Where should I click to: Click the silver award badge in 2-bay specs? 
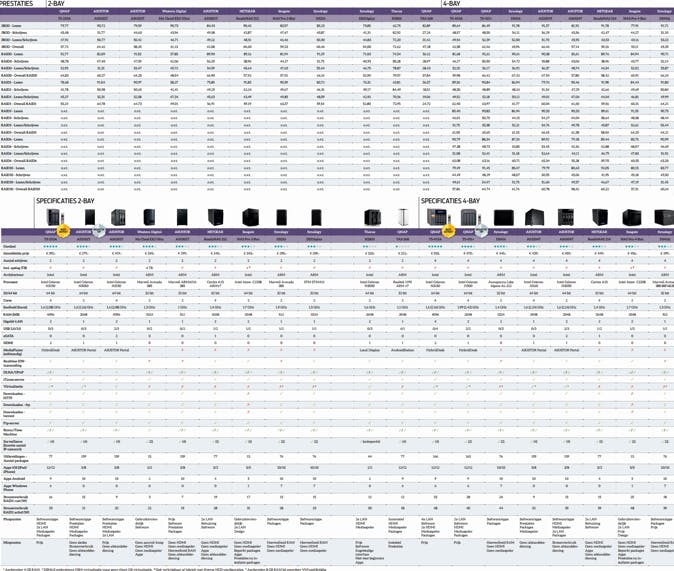click(x=99, y=231)
